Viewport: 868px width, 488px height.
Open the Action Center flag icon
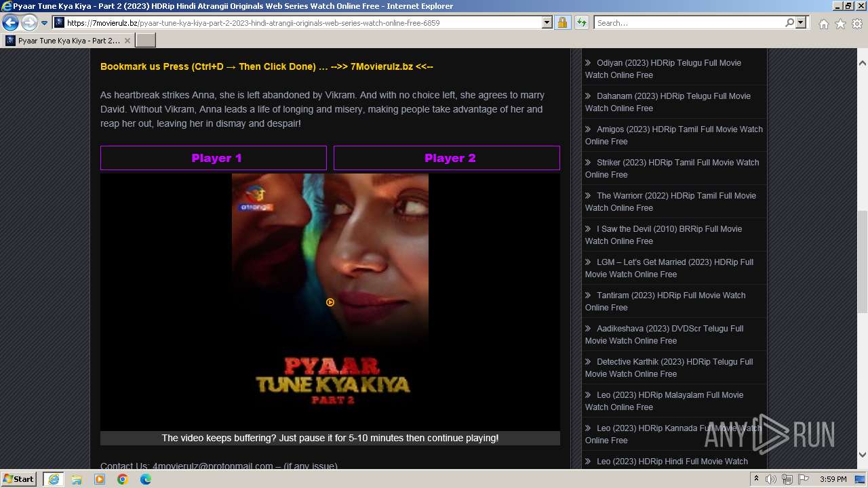[x=803, y=479]
